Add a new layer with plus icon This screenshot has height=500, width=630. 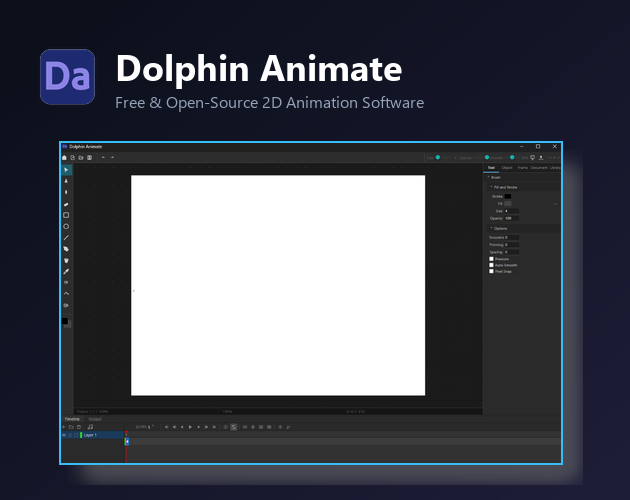click(x=63, y=427)
